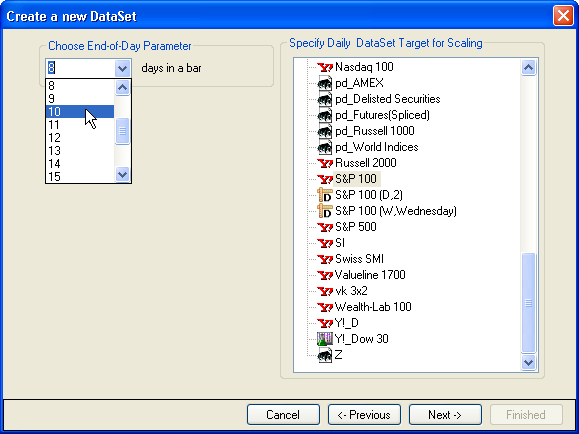Screen dimensions: 579x434
Task: Click the Yahoo icon next to Russell 2000
Action: (x=325, y=163)
